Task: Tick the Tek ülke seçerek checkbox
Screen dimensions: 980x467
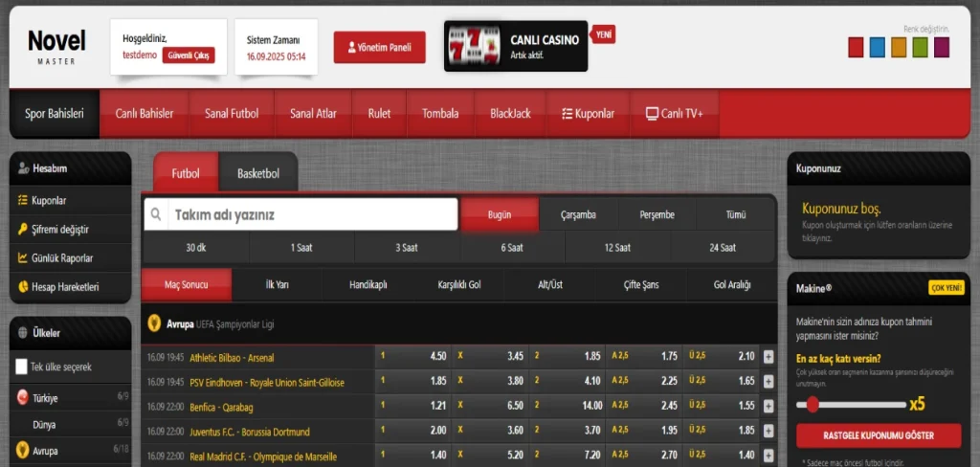Action: tap(21, 367)
